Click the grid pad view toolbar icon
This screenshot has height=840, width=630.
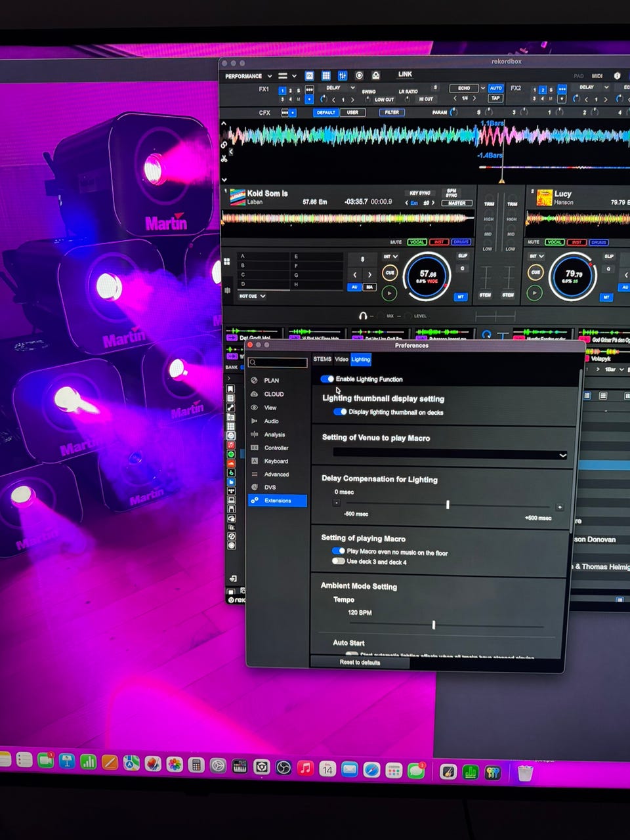click(326, 76)
